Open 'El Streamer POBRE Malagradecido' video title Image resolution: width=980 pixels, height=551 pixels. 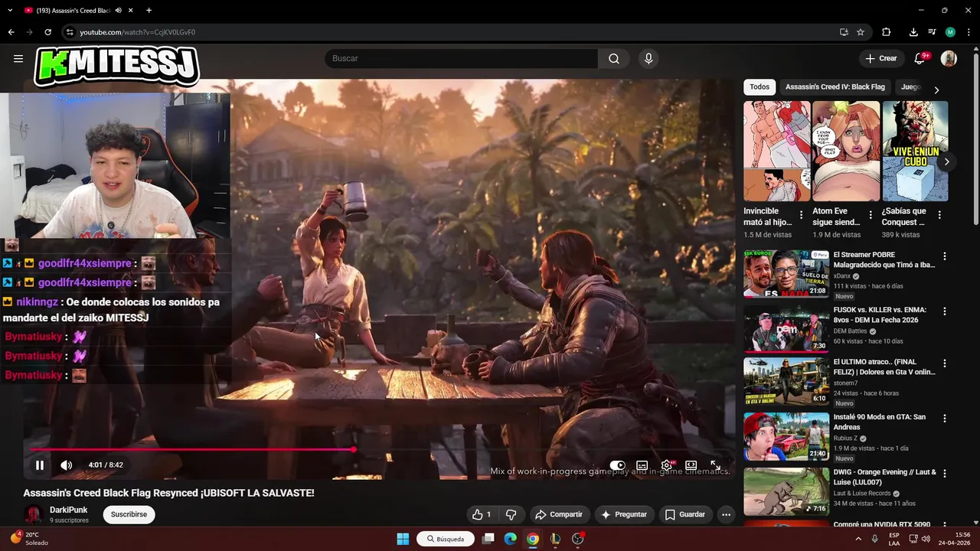(884, 259)
